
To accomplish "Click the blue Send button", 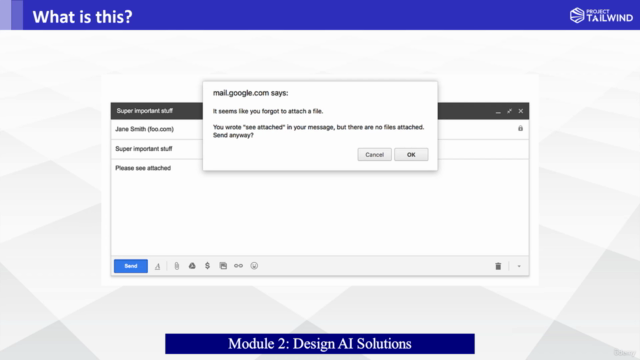I will 131,266.
